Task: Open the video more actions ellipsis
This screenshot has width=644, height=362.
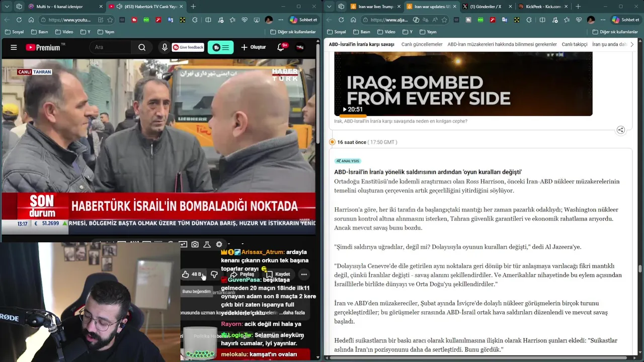Action: (304, 274)
